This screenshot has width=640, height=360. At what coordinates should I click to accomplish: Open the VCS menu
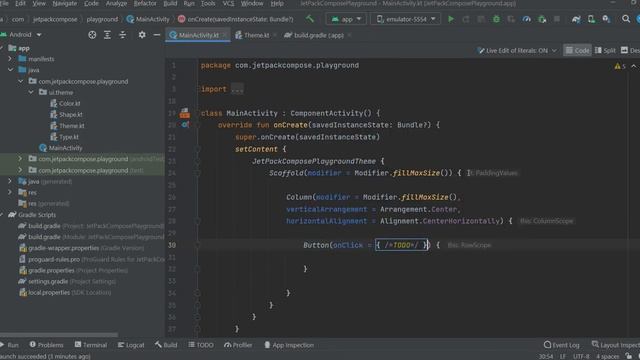[228, 3]
